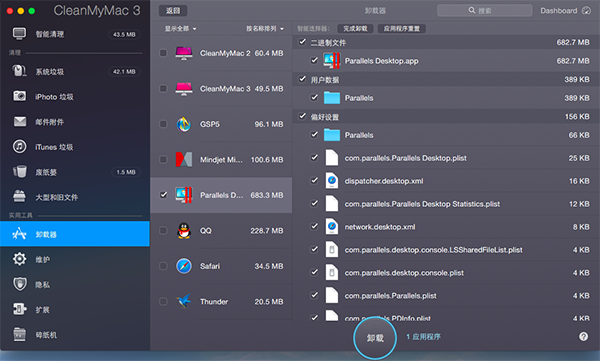Open the 维护 maintenance gear icon

[x=20, y=259]
